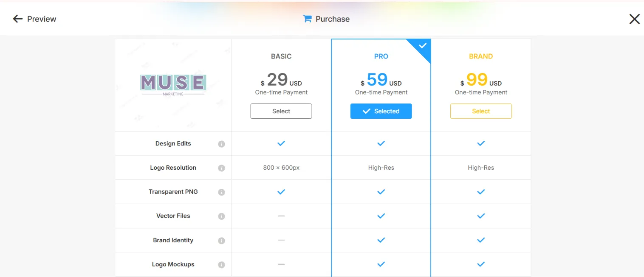Click the Design Edits row label
Image resolution: width=644 pixels, height=277 pixels.
tap(173, 143)
